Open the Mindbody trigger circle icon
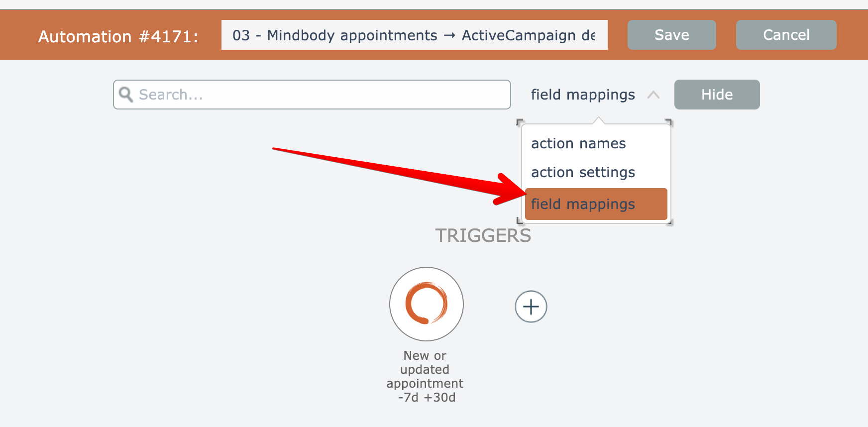The height and width of the screenshot is (427, 868). coord(426,304)
